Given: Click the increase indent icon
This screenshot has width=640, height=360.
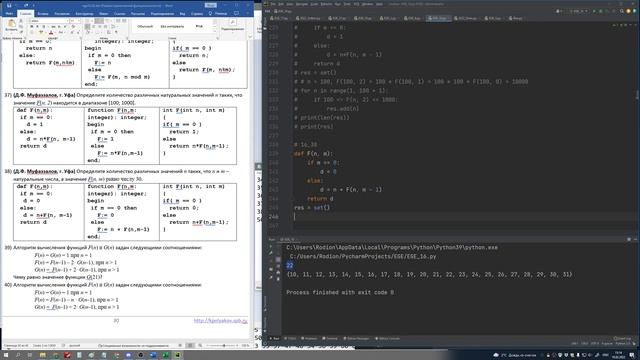Looking at the screenshot, I should (124, 20).
